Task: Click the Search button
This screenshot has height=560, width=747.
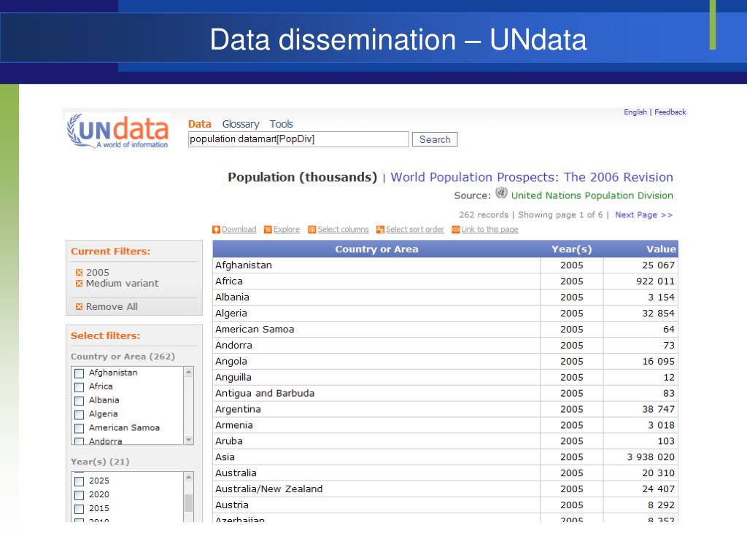Action: click(x=435, y=139)
